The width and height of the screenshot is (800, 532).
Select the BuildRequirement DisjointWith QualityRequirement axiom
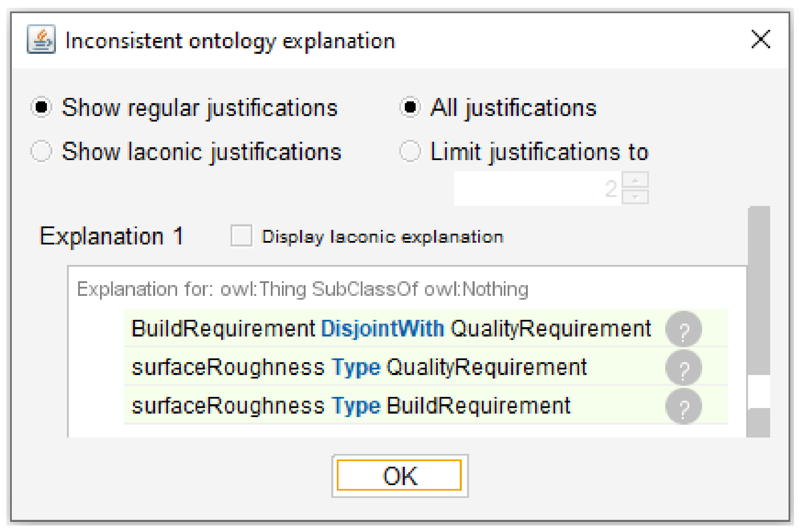[391, 329]
